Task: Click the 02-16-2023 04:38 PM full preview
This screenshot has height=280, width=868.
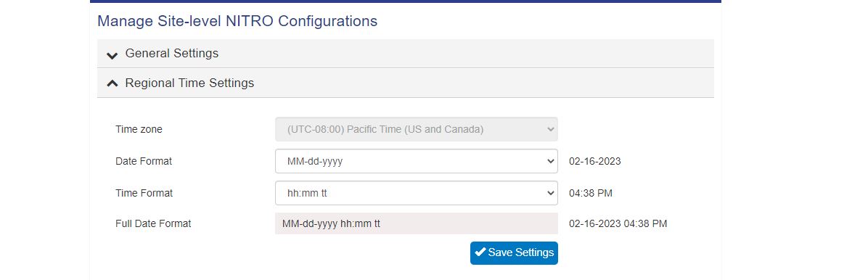Action: click(618, 223)
